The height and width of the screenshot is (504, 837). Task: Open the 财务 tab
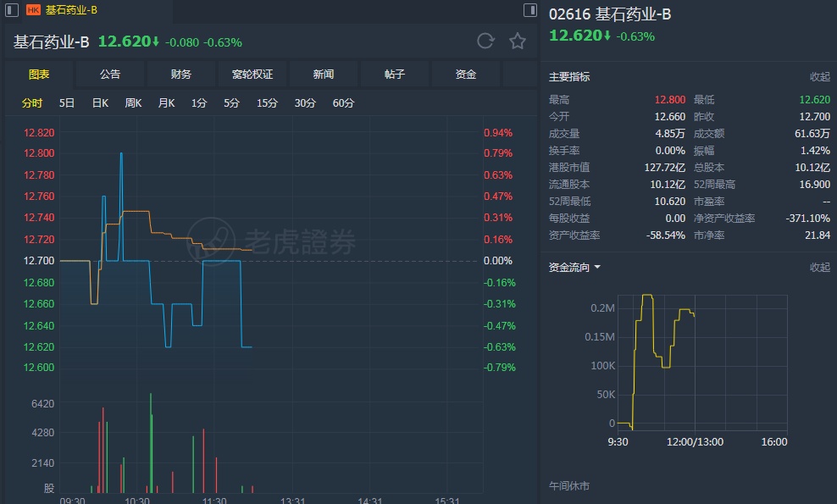pyautogui.click(x=181, y=75)
